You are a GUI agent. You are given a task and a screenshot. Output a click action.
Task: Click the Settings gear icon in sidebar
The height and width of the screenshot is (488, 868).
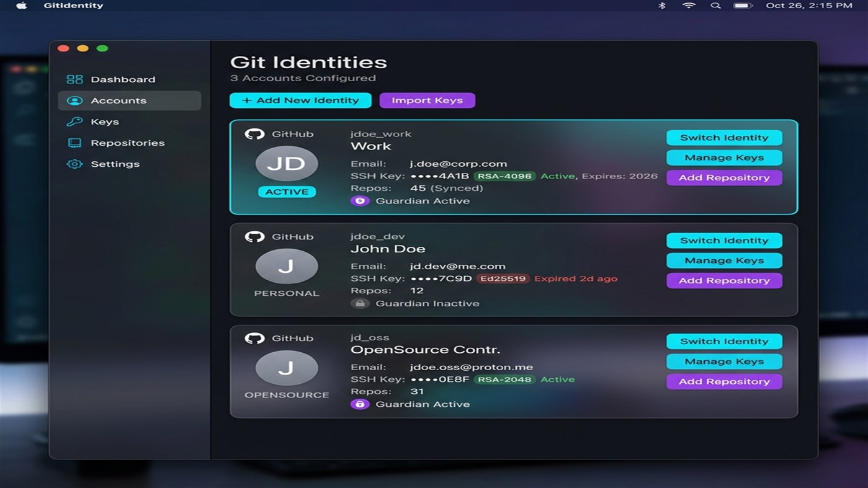[74, 164]
